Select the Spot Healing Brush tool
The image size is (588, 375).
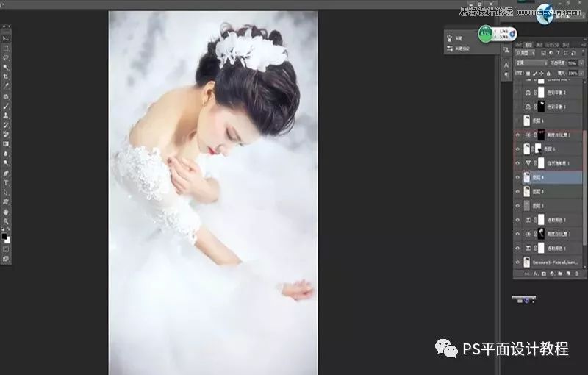coord(6,96)
